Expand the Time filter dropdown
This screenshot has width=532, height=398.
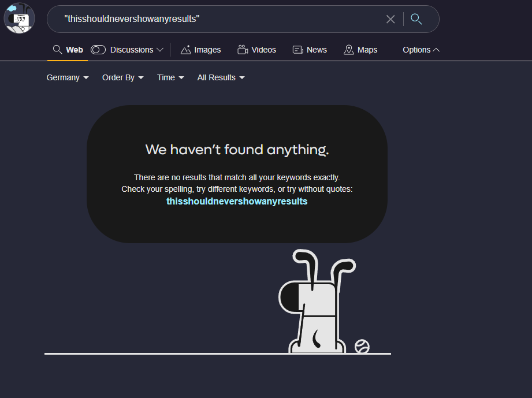click(x=170, y=77)
